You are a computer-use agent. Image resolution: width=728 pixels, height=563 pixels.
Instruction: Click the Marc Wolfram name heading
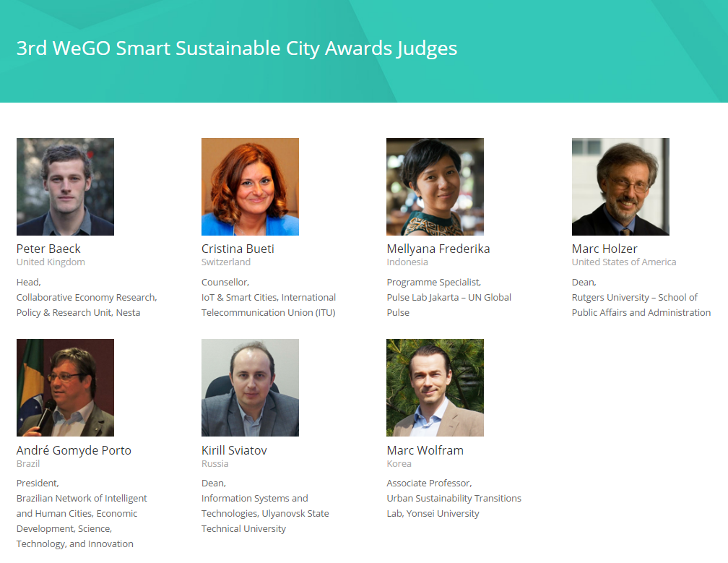click(x=425, y=450)
